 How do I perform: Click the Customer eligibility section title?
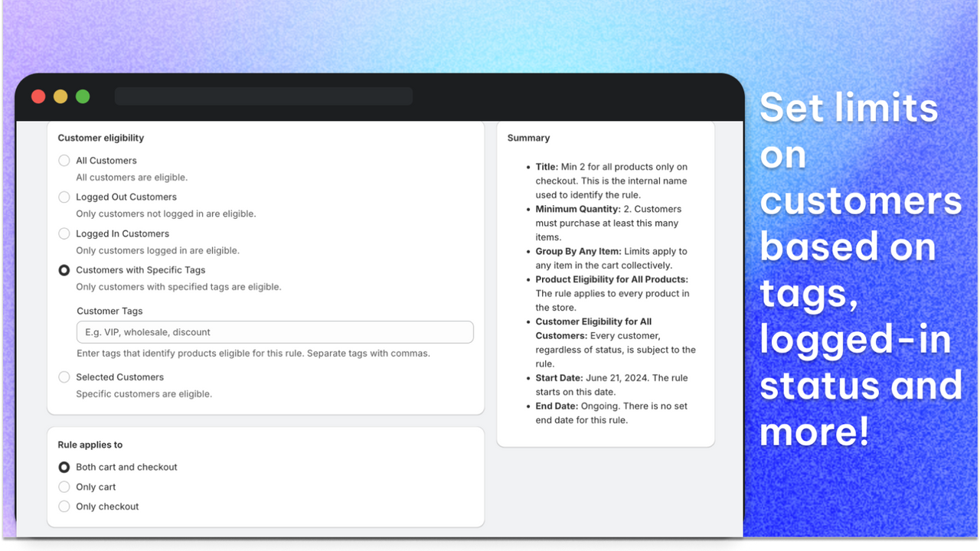(x=100, y=138)
